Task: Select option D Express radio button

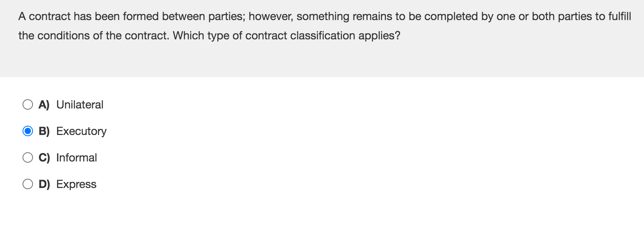Action: pyautogui.click(x=27, y=184)
